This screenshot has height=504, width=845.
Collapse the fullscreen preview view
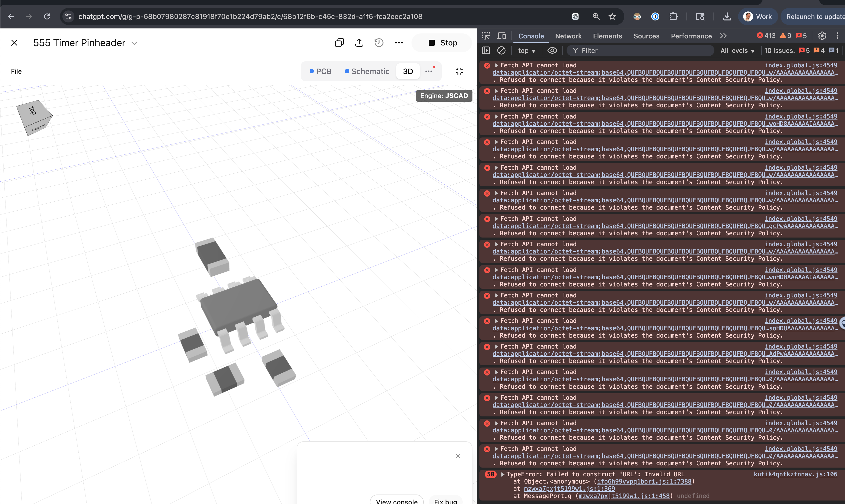[459, 71]
